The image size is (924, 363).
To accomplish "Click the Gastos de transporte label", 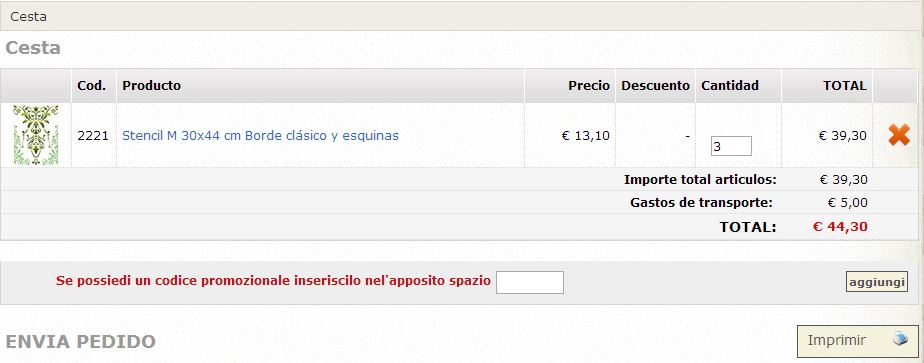I will [x=701, y=203].
